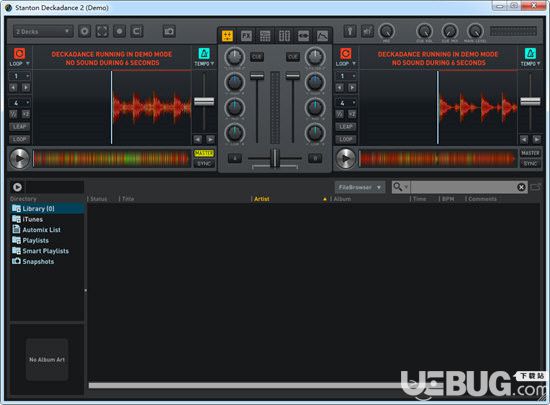
Task: Click the search input field
Action: point(463,187)
